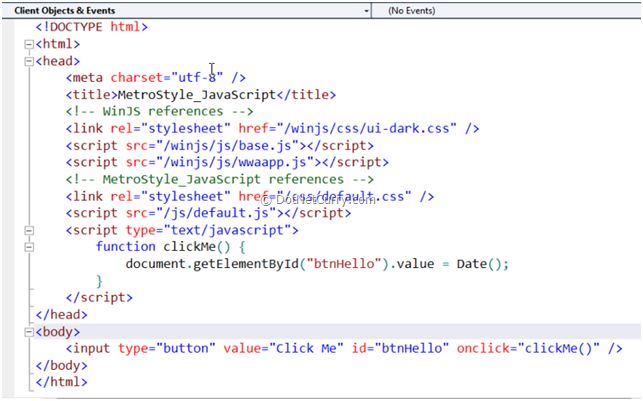
Task: Click the closing </html> tag
Action: click(x=62, y=382)
